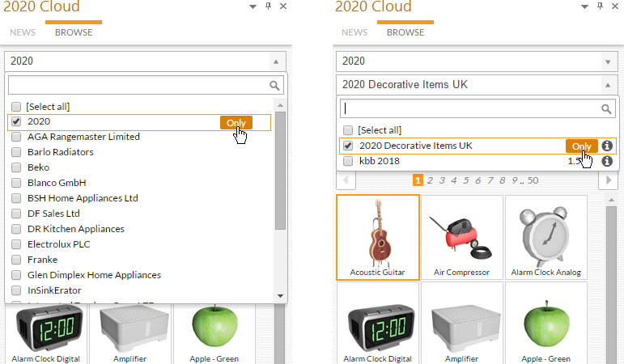This screenshot has height=364, width=624.
Task: Check Barlo Radiators checkbox
Action: pyautogui.click(x=16, y=152)
